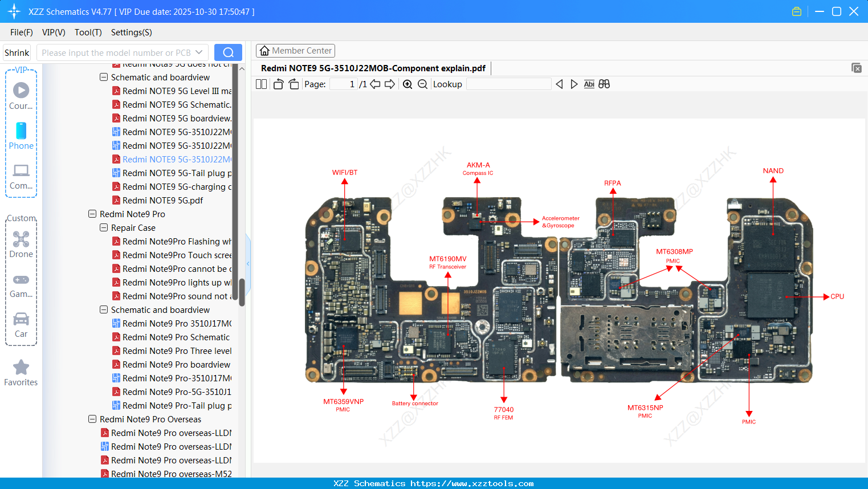Open Redmi Note9 Pro-5G-3510J1 file
The width and height of the screenshot is (868, 489).
[172, 392]
